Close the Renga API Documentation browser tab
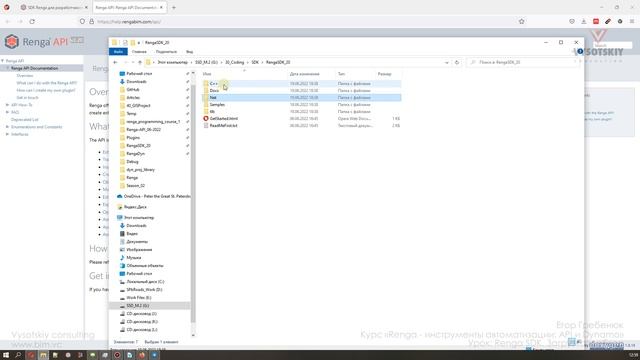This screenshot has width=640, height=360. pyautogui.click(x=162, y=7)
